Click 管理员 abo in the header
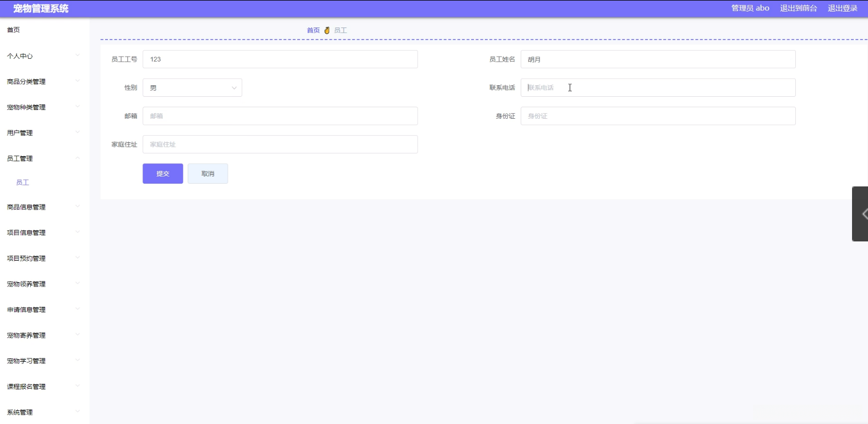868x424 pixels. 750,8
